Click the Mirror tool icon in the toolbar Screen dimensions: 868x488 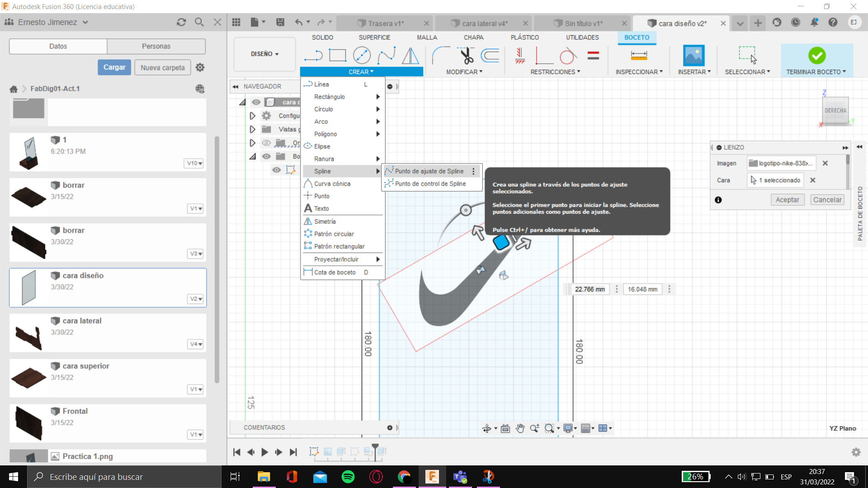click(410, 56)
